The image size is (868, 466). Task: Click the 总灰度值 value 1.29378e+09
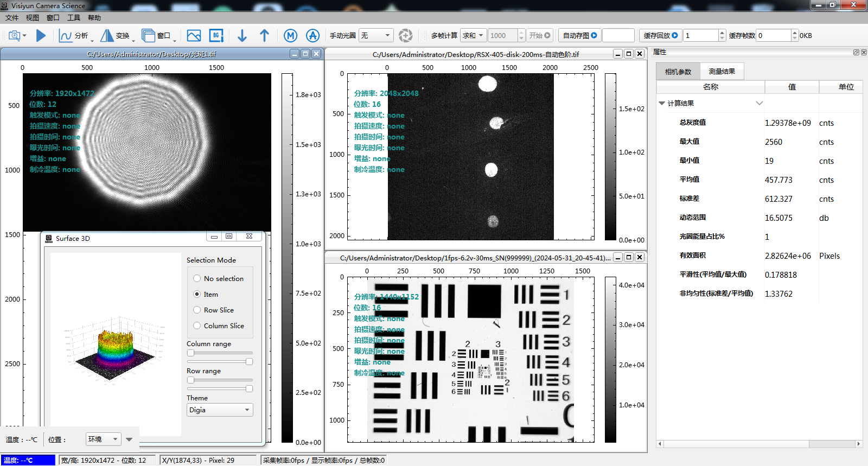788,123
